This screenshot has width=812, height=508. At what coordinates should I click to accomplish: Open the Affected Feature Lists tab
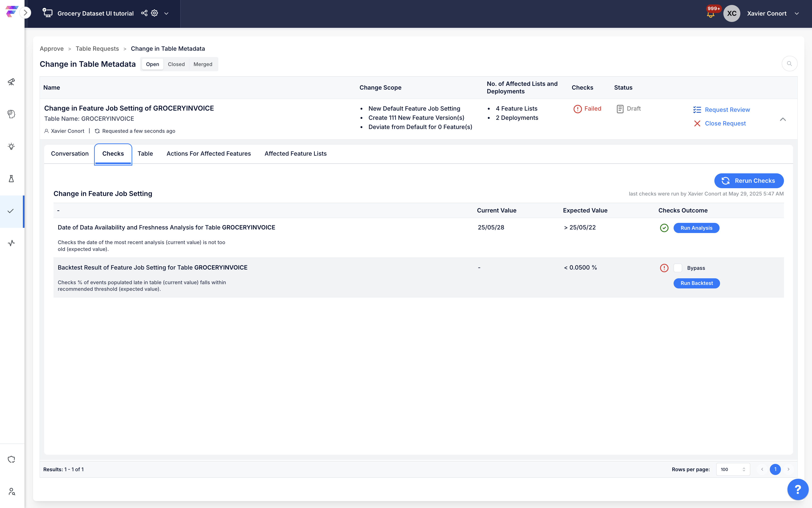[295, 154]
